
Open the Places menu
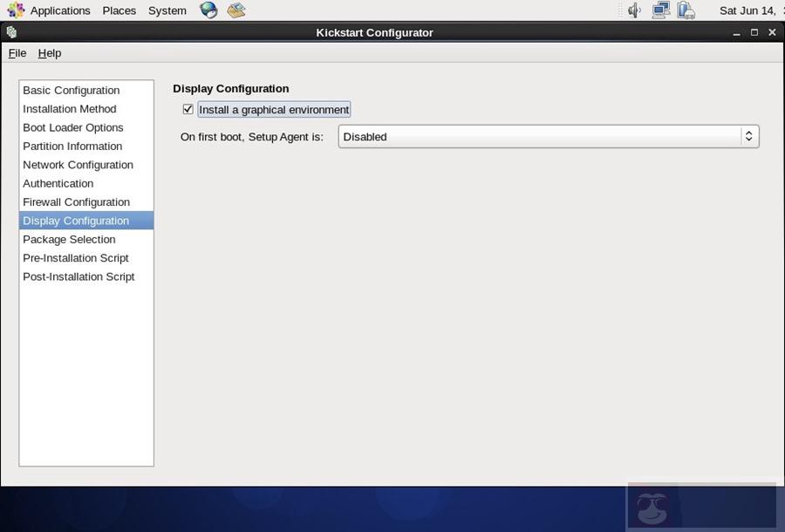pyautogui.click(x=119, y=10)
